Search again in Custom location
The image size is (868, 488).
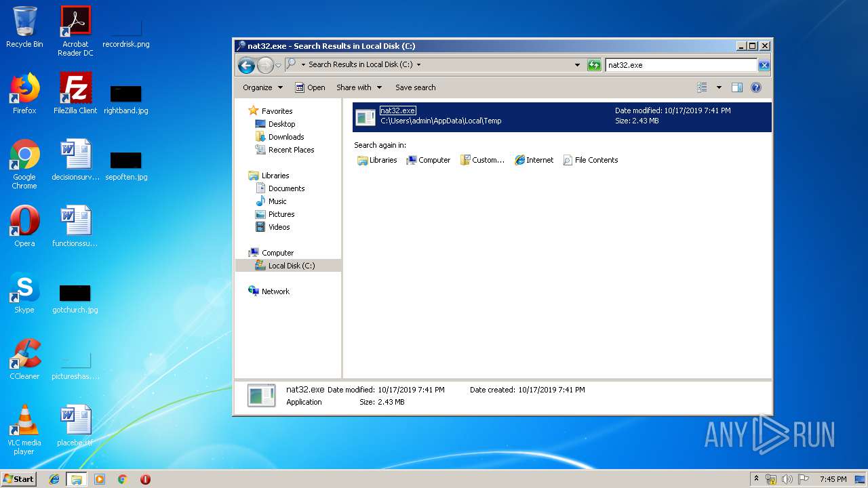tap(482, 160)
